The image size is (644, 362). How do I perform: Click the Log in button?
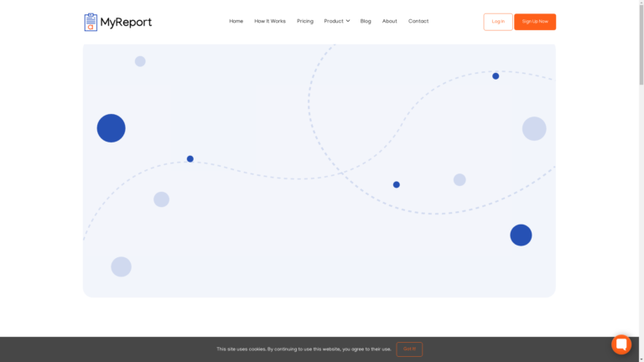498,22
